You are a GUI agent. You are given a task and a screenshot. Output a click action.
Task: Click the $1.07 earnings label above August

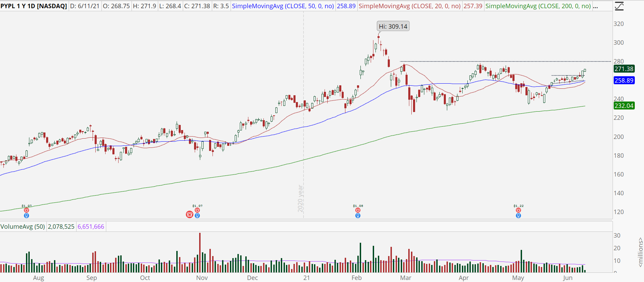click(x=27, y=206)
